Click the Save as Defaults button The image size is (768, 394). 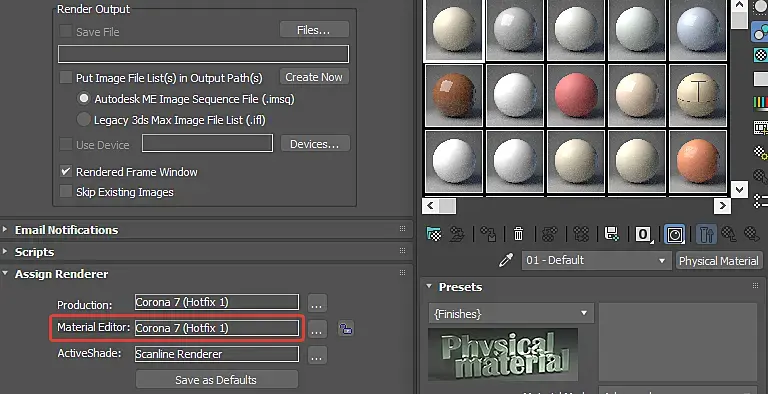click(x=216, y=380)
